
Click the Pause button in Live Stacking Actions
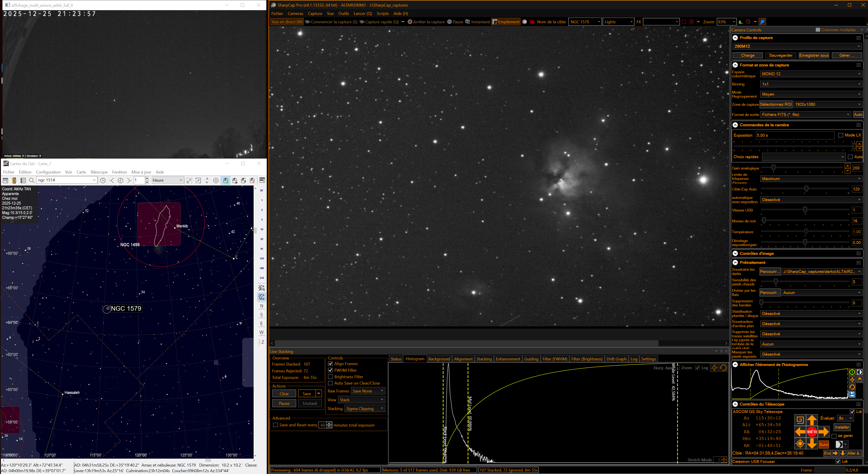pyautogui.click(x=284, y=404)
